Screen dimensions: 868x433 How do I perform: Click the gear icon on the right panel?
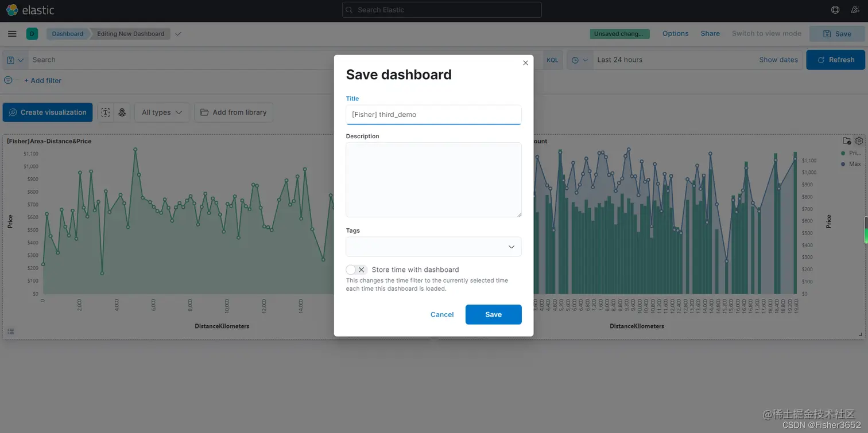pyautogui.click(x=859, y=141)
